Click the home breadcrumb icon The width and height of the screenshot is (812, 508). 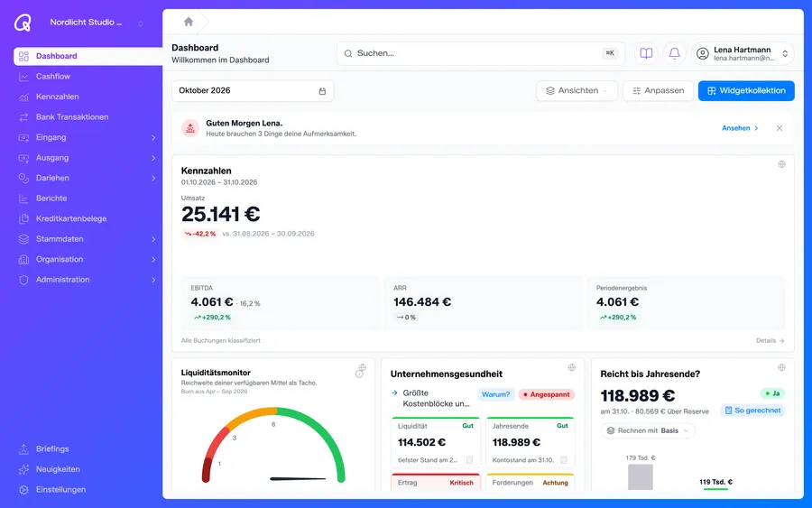click(x=189, y=22)
